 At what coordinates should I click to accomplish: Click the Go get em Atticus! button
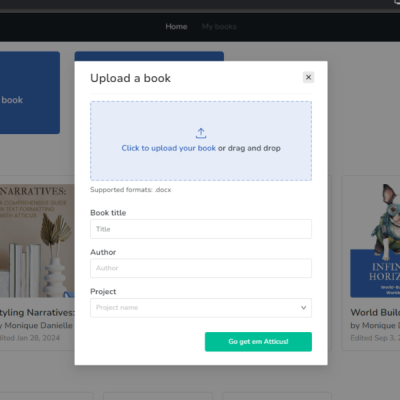pyautogui.click(x=258, y=342)
